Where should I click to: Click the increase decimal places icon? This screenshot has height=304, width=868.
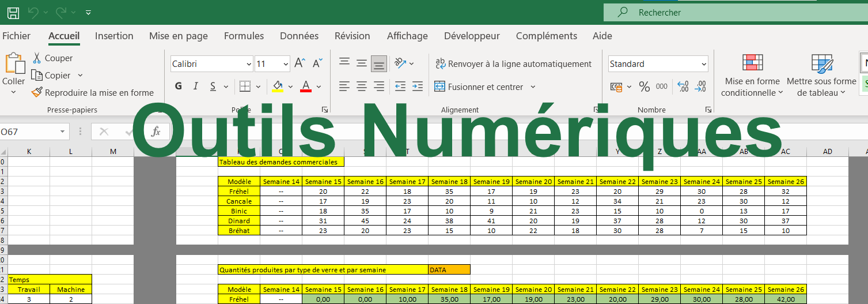[x=684, y=87]
